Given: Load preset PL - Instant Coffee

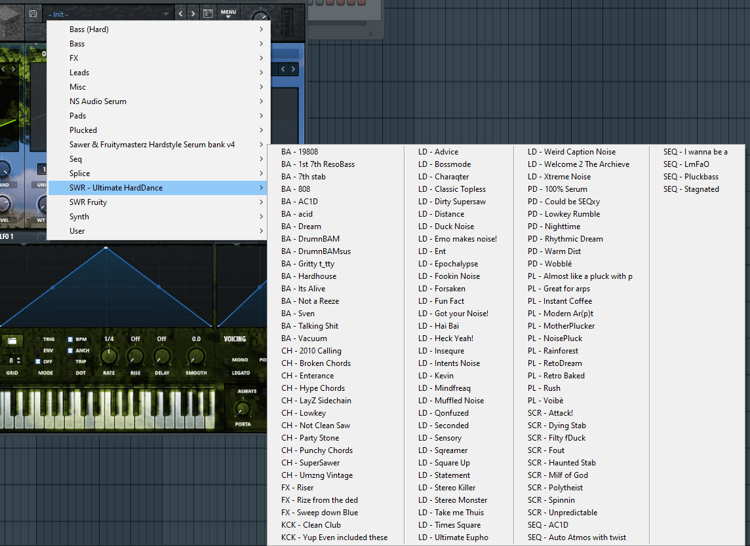Looking at the screenshot, I should (560, 301).
